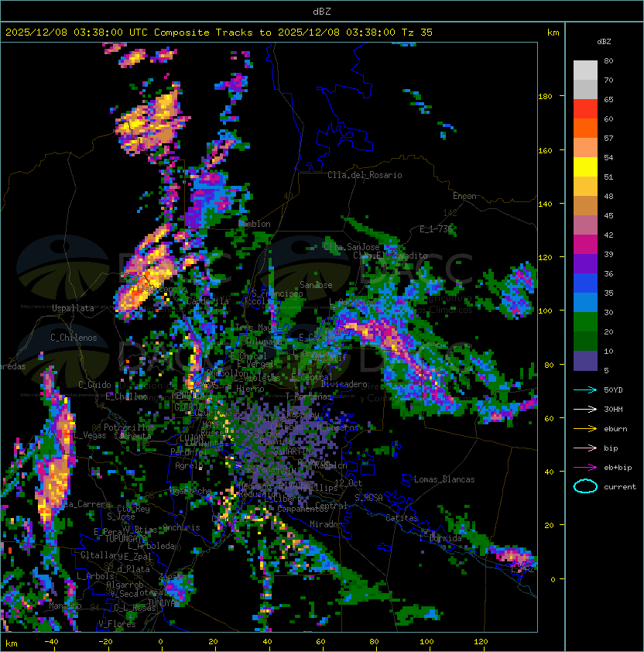Click the E_Challao map label
Screen dimensions: 644x652
[126, 396]
